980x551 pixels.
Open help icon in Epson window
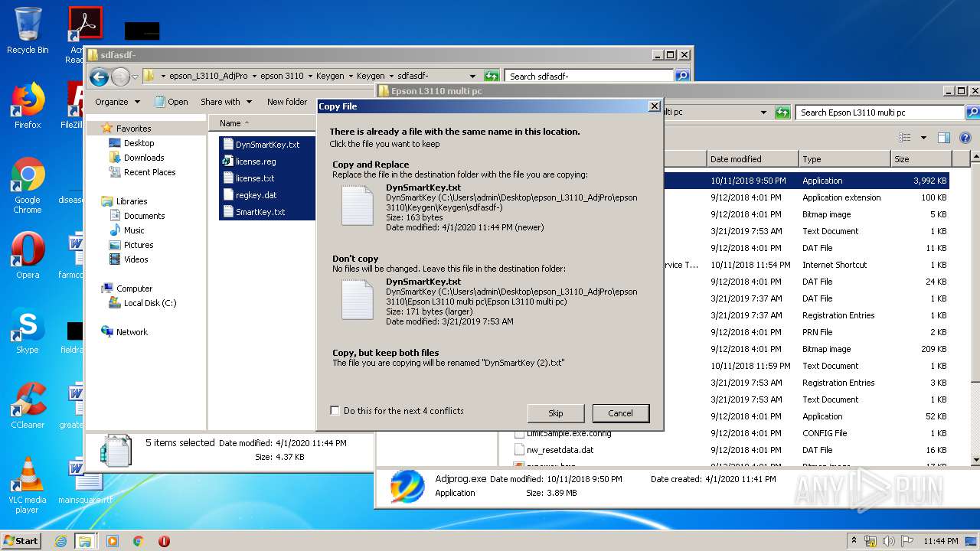click(x=965, y=138)
